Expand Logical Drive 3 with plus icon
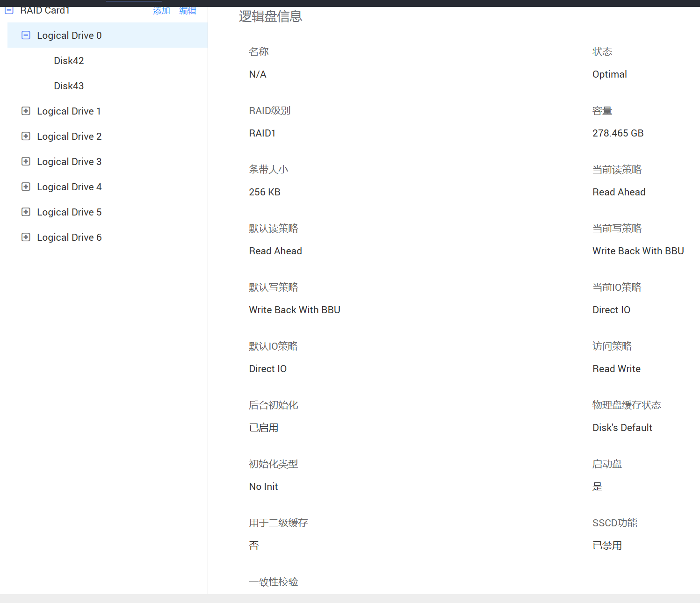 click(26, 161)
